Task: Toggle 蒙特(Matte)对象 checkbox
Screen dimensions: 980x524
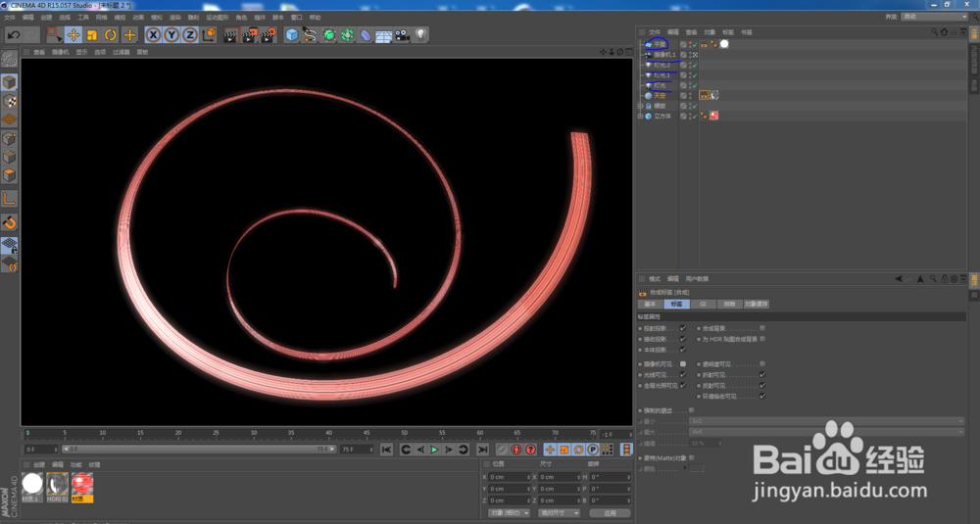Action: [692, 457]
